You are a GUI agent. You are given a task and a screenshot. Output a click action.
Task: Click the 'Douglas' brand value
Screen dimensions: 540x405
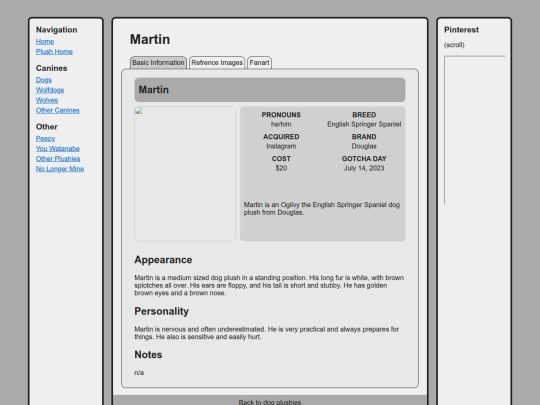tap(364, 146)
